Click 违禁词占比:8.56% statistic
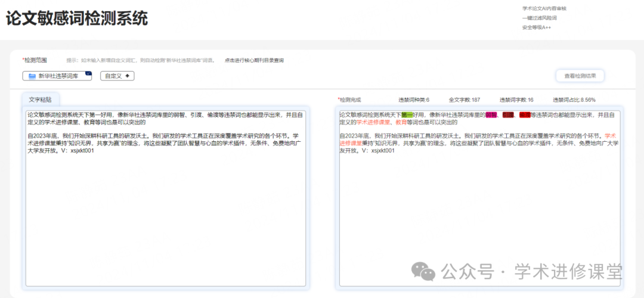The height and width of the screenshot is (298, 644). 574,100
